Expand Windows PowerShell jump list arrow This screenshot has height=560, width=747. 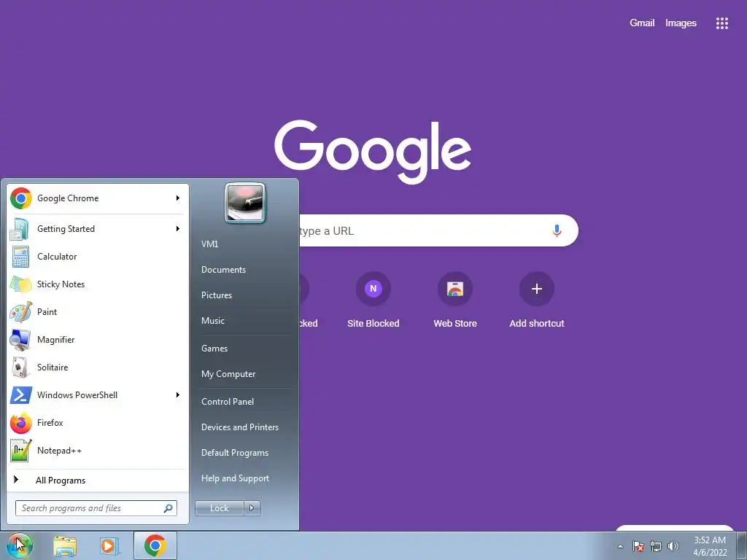178,395
